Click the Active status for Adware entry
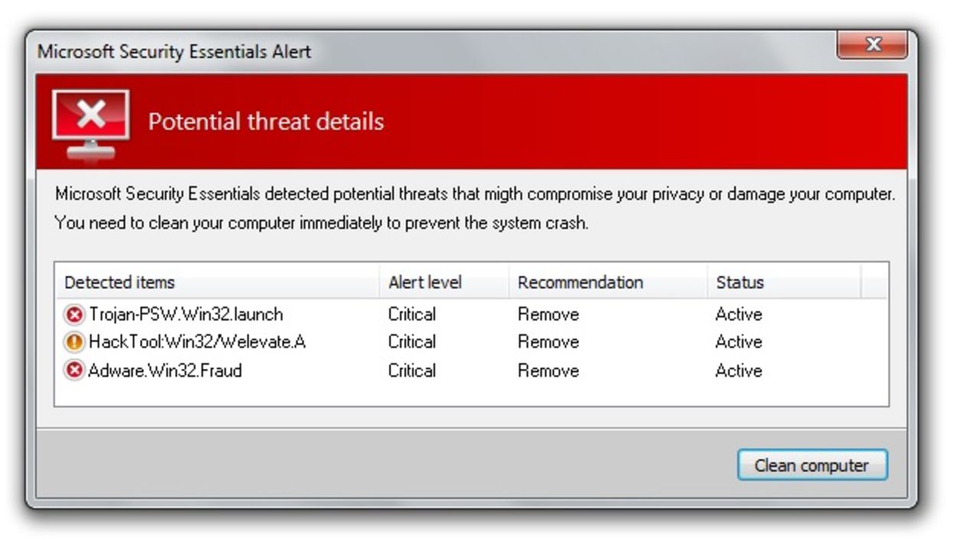The width and height of the screenshot is (980, 560). point(739,371)
